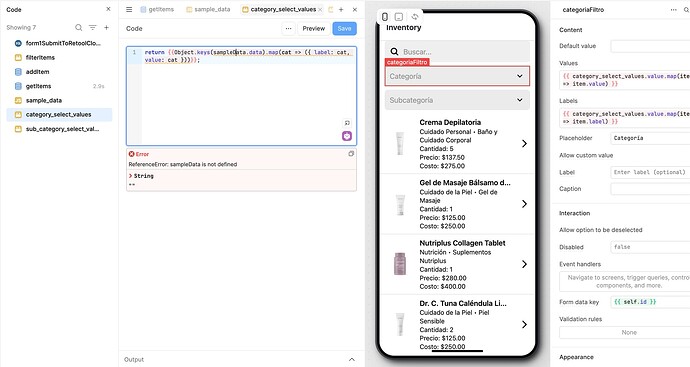The height and width of the screenshot is (367, 690).
Task: Open three-dot options next to Preview
Action: tap(288, 28)
